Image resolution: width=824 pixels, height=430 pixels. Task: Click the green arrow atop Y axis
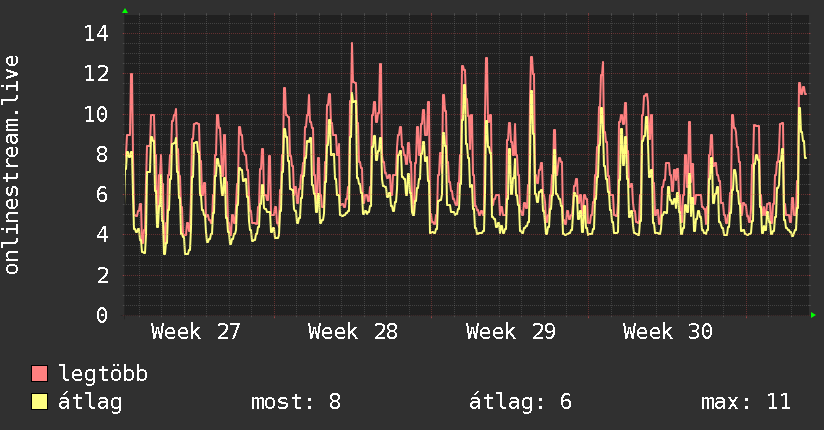pos(125,11)
